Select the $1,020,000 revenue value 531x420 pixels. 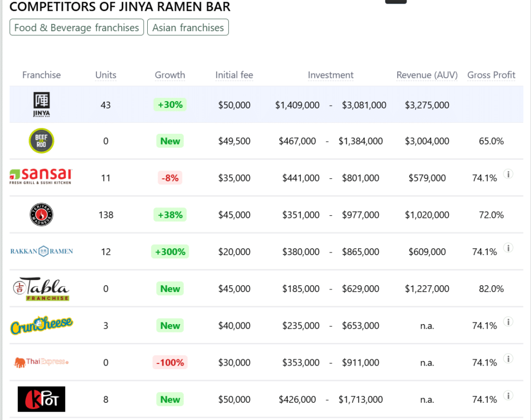[x=427, y=215]
